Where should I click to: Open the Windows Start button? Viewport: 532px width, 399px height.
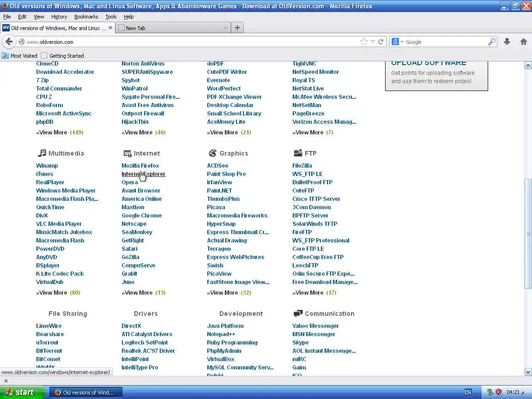22,392
